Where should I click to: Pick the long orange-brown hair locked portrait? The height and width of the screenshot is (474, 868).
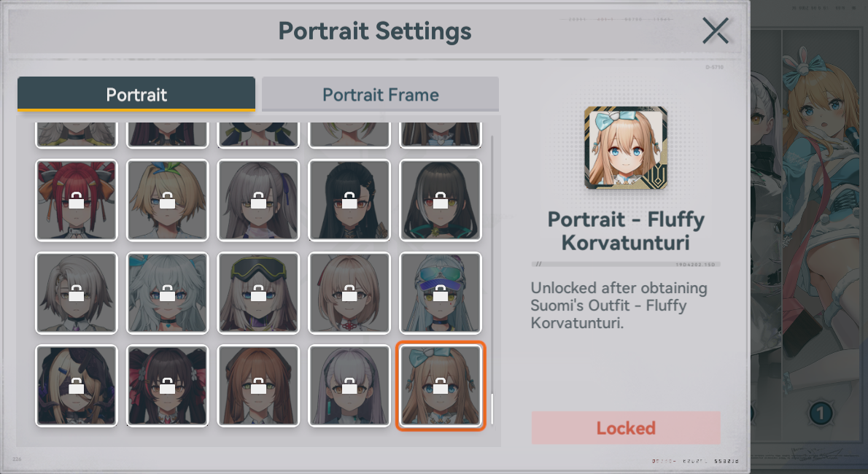[258, 386]
